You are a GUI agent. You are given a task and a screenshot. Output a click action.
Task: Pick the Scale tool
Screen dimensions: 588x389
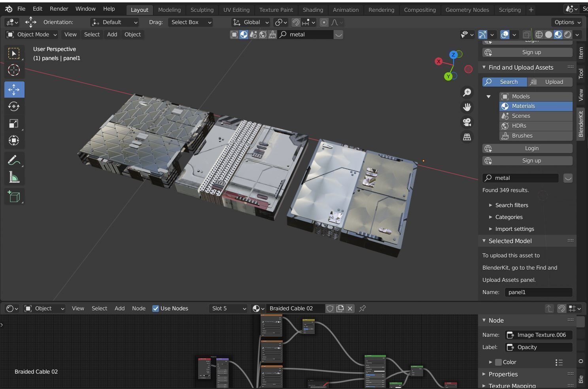tap(14, 123)
